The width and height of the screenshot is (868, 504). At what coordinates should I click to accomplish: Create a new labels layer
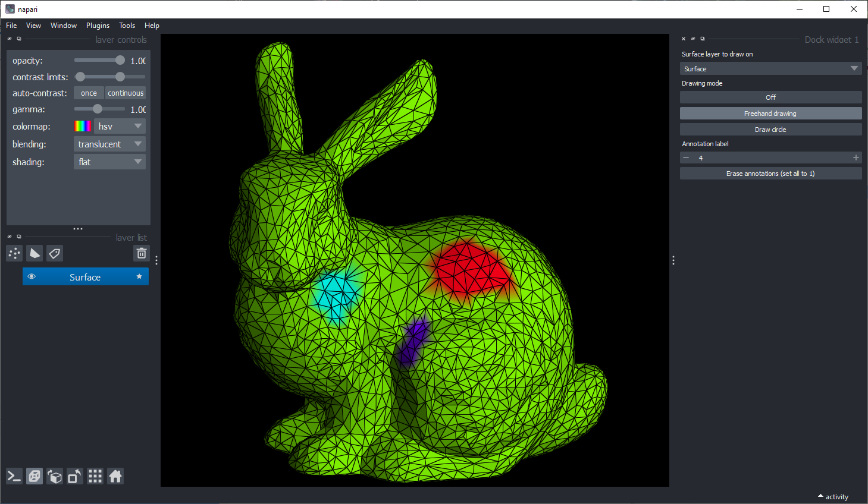(55, 254)
